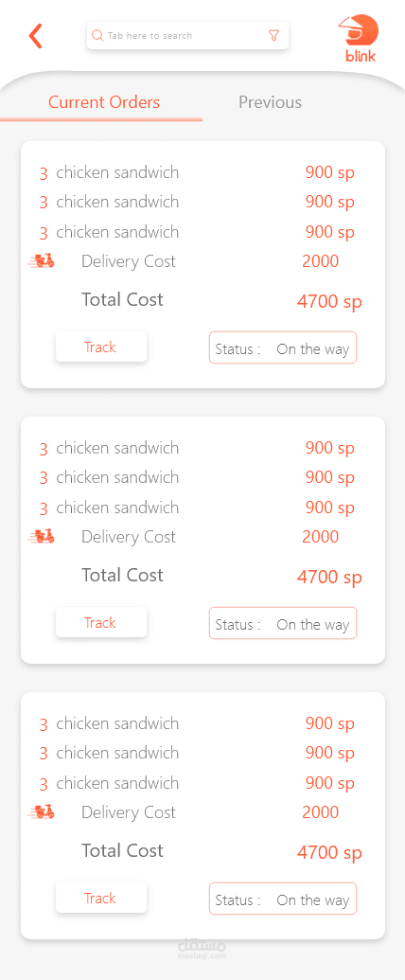Select first chicken sandwich item in first order
The height and width of the screenshot is (980, 405).
click(197, 172)
